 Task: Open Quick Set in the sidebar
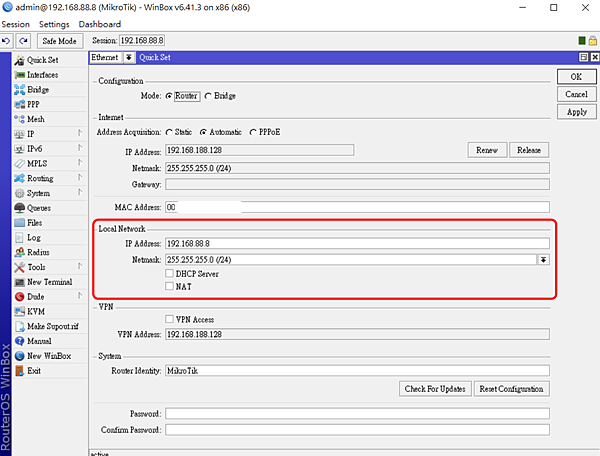pos(50,60)
